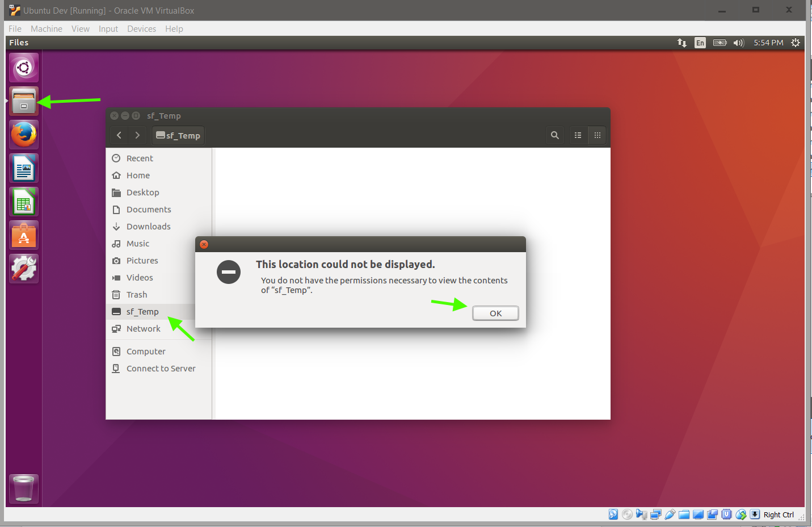The image size is (812, 527).
Task: Open search in the Files toolbar
Action: 555,135
